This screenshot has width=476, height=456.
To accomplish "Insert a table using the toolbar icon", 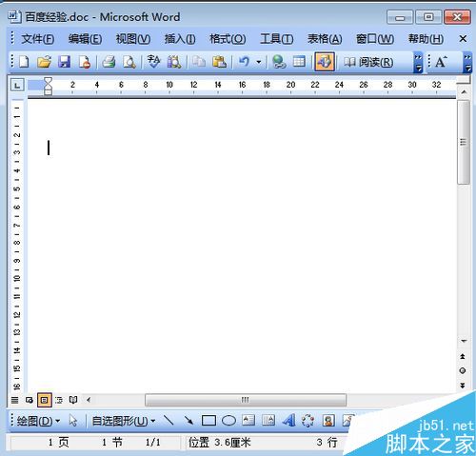I will 299,62.
